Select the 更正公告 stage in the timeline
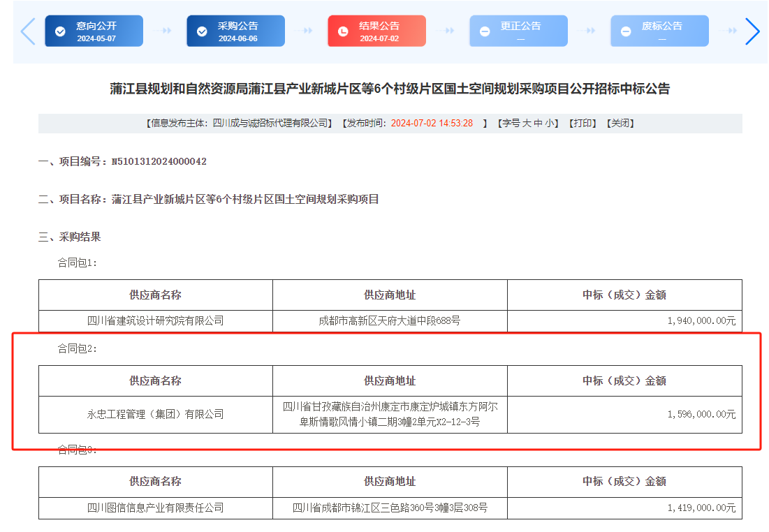Viewport: 769px width, 532px height. [x=518, y=31]
